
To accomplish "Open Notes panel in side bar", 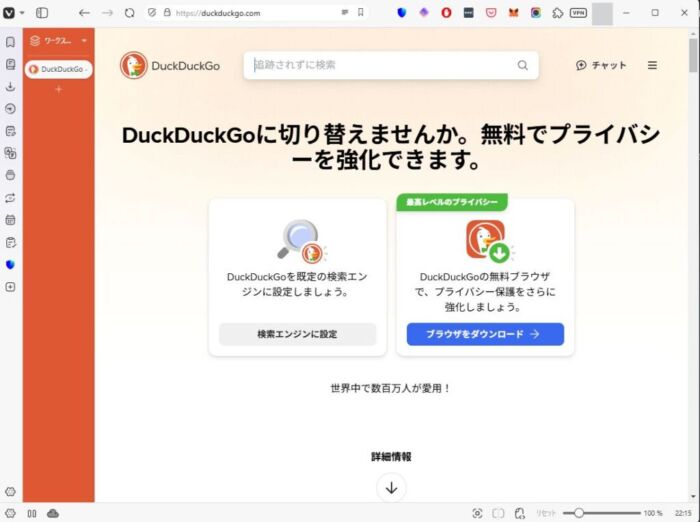I will coord(10,131).
